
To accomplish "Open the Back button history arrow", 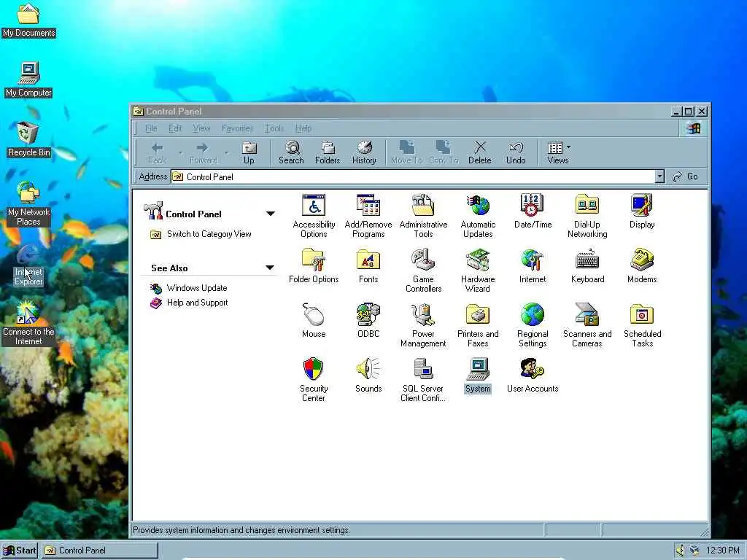I will point(181,153).
